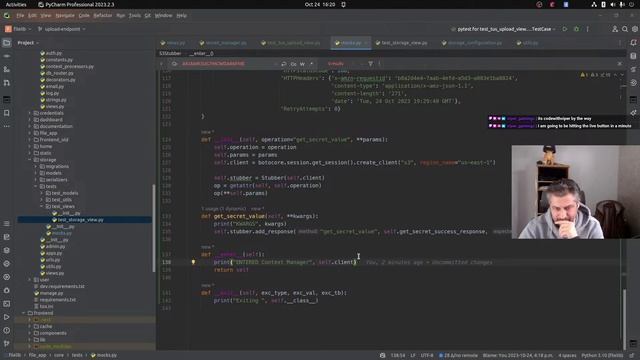Switch to the utils.py editor tab
This screenshot has width=640, height=360.
[527, 42]
